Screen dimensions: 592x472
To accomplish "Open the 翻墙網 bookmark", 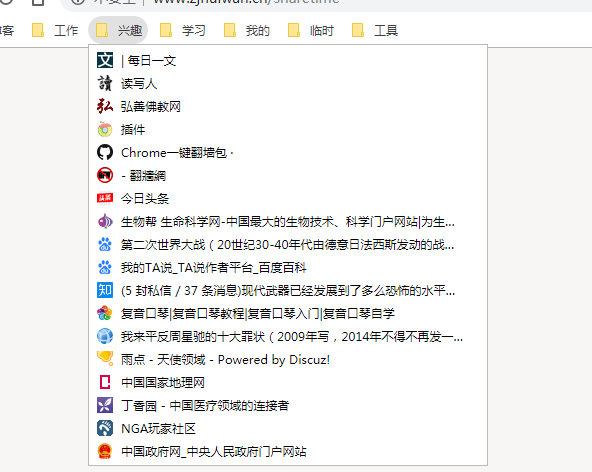I will tap(288, 176).
